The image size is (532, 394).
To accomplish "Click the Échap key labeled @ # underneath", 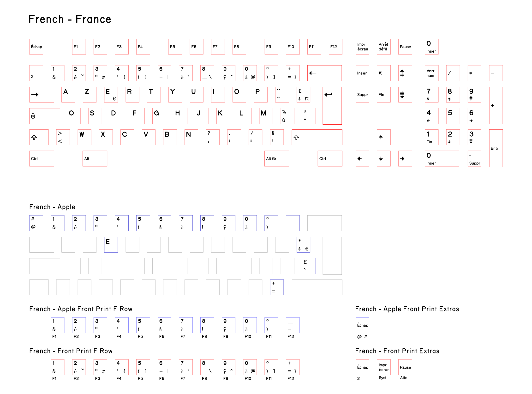I will click(x=362, y=325).
